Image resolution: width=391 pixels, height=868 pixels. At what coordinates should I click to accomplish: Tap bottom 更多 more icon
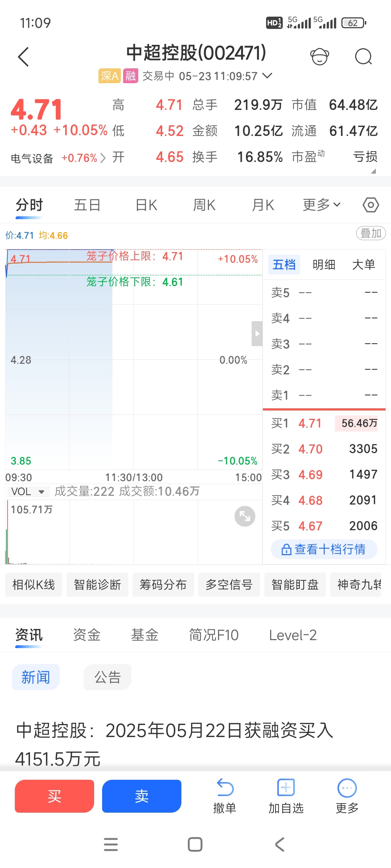click(347, 796)
